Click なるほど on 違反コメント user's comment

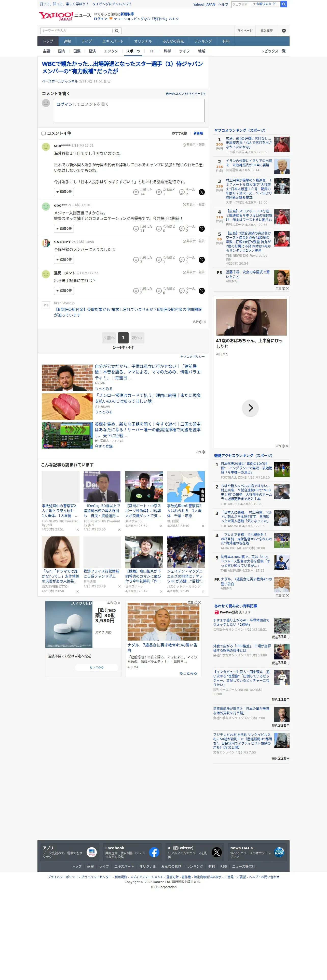165,291
